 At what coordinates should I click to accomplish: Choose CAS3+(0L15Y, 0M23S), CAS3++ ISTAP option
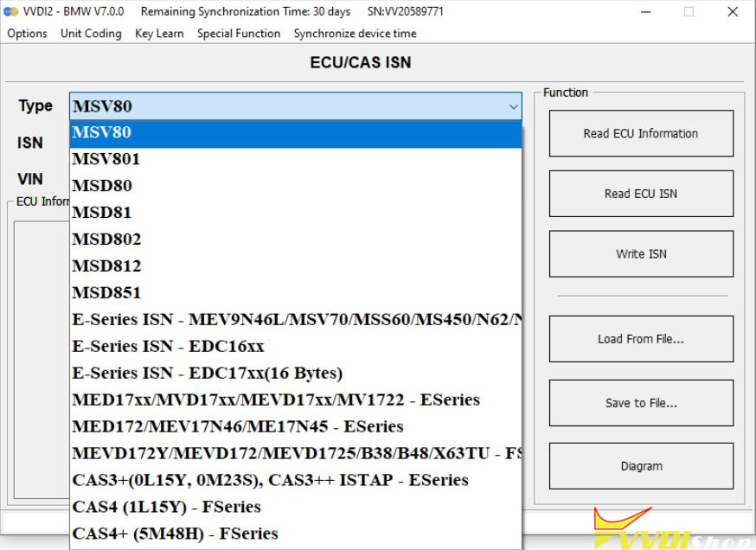[296, 480]
